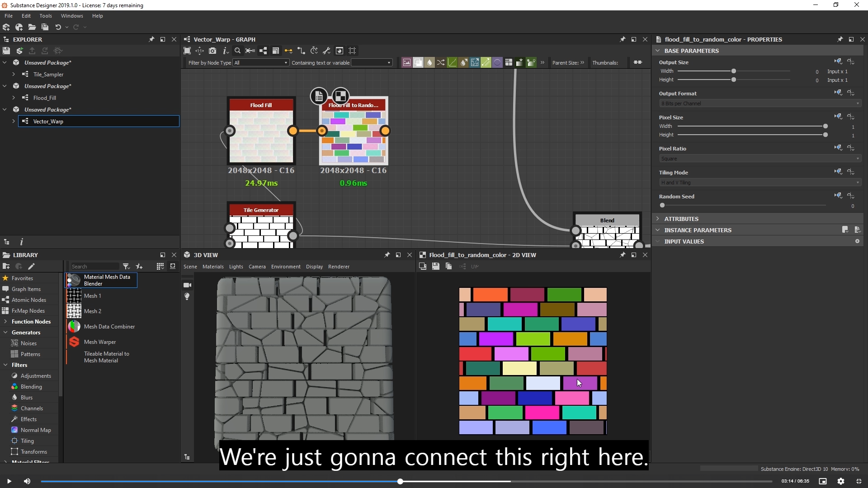
Task: Toggle library grid view mode icon
Action: [160, 267]
